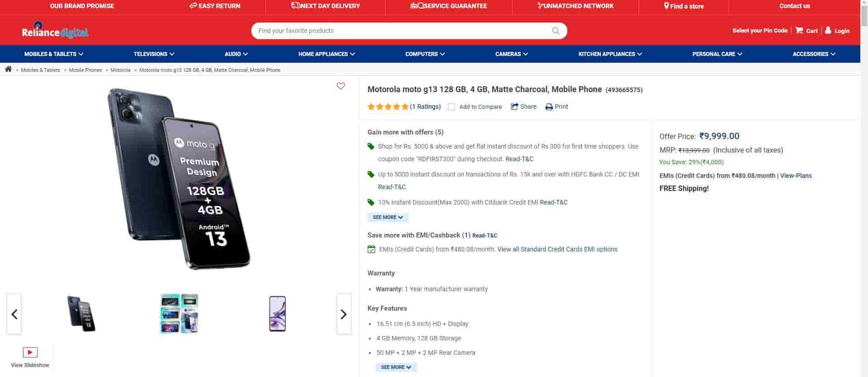The image size is (868, 377).
Task: Tick the Add to Compare checkbox
Action: tap(451, 107)
